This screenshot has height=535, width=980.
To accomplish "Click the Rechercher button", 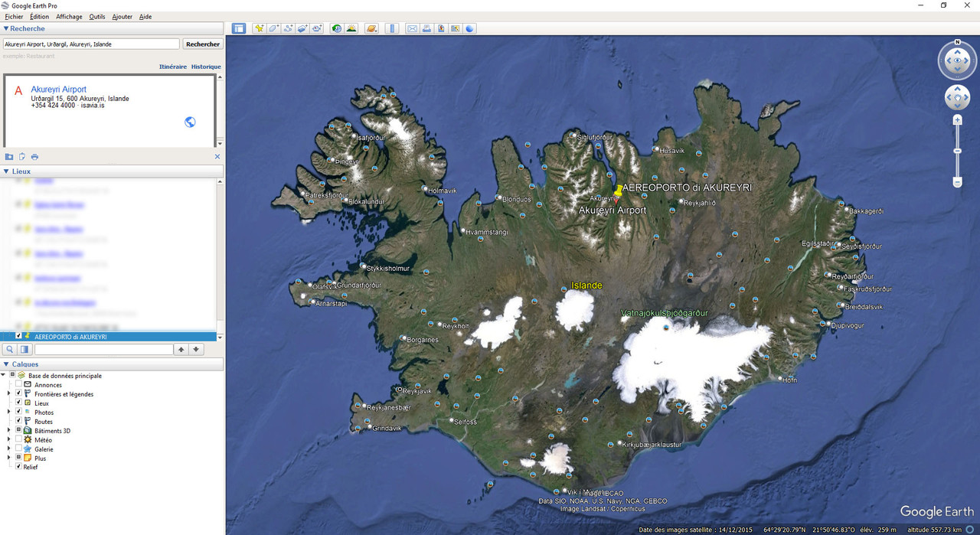I will pos(203,44).
